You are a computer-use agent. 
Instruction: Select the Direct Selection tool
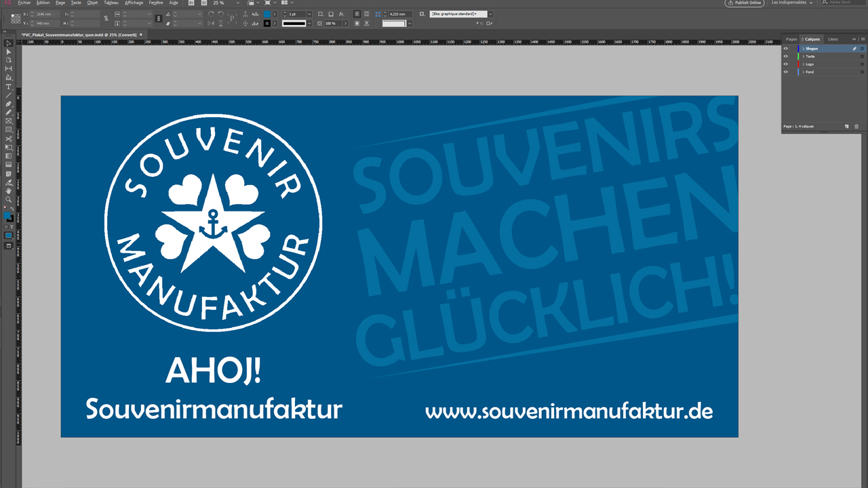coord(9,52)
